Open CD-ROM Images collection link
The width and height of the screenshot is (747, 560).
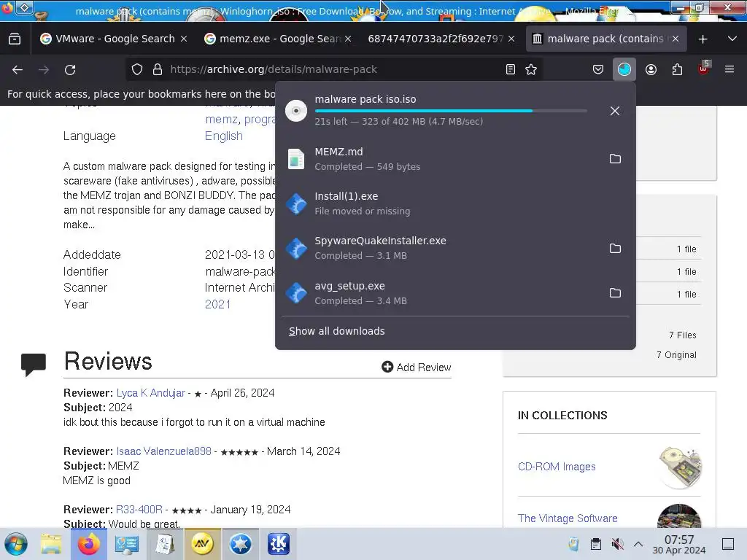click(x=557, y=467)
